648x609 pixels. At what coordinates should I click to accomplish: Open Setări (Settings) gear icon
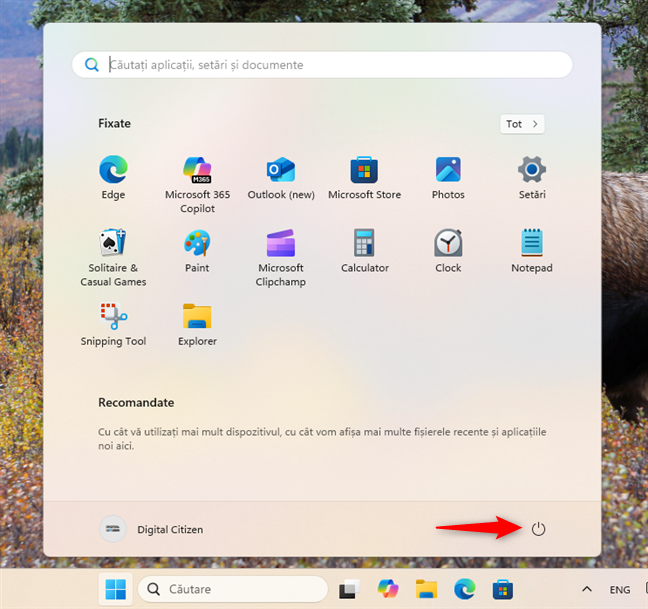pos(532,178)
